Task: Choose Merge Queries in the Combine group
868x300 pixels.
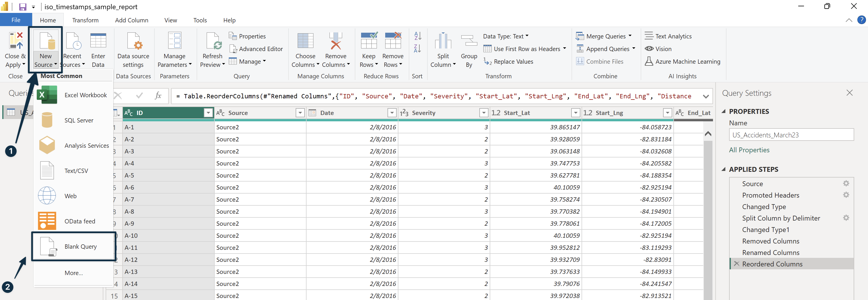Action: click(603, 36)
